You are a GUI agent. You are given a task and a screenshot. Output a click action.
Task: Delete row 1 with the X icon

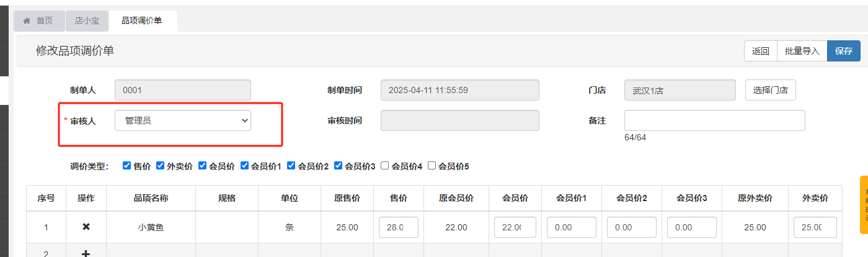tap(86, 227)
